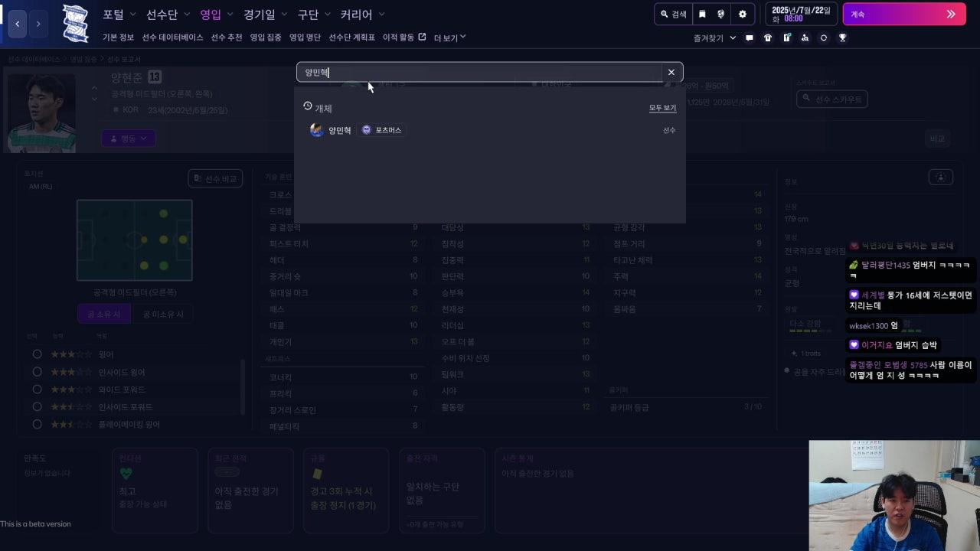The width and height of the screenshot is (980, 551).
Task: Click the 계속 continue button
Action: click(904, 14)
